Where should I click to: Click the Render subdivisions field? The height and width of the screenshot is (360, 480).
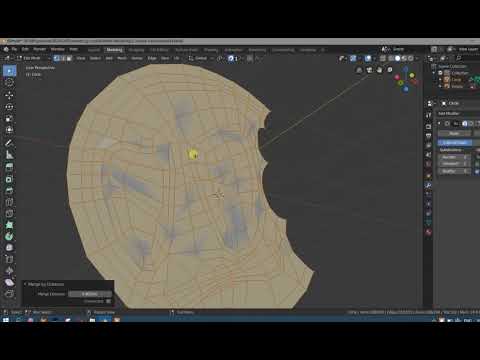coord(454,157)
